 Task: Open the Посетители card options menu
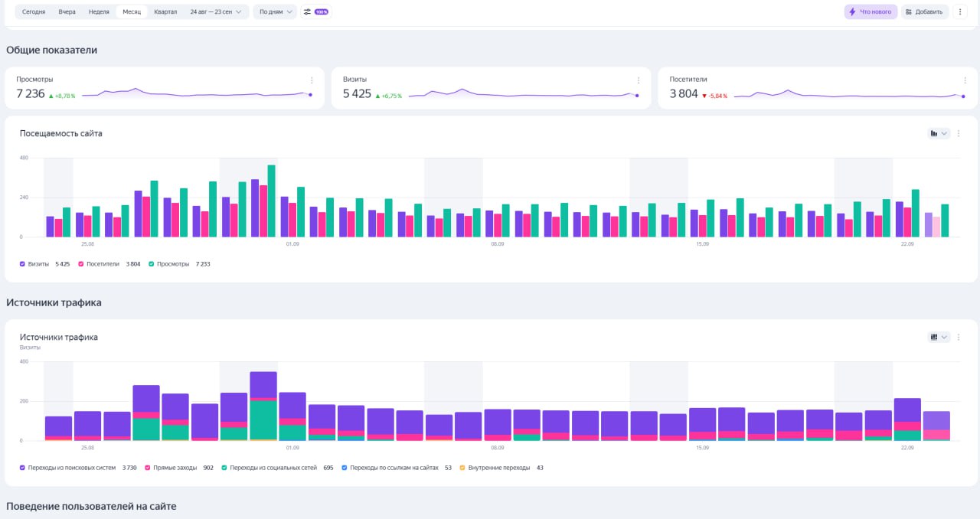coord(965,80)
